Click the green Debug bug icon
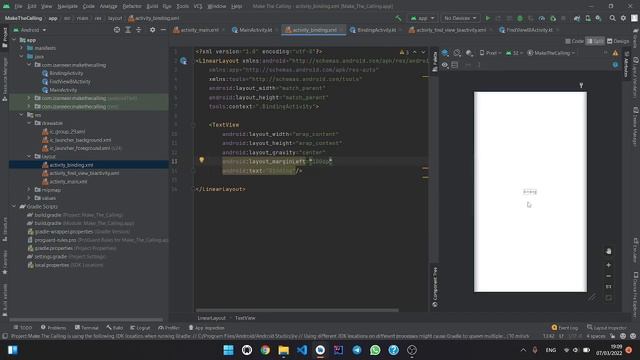The width and height of the screenshot is (640, 360). click(520, 18)
